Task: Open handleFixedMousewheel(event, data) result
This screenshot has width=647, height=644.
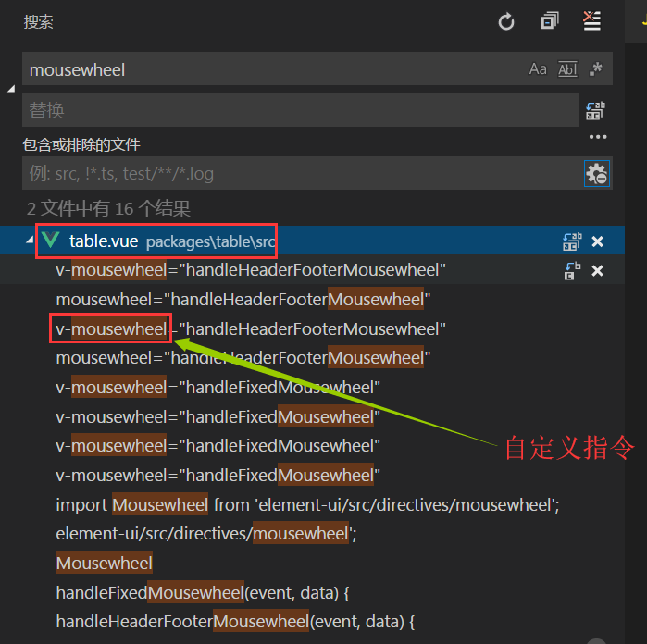Action: (203, 593)
